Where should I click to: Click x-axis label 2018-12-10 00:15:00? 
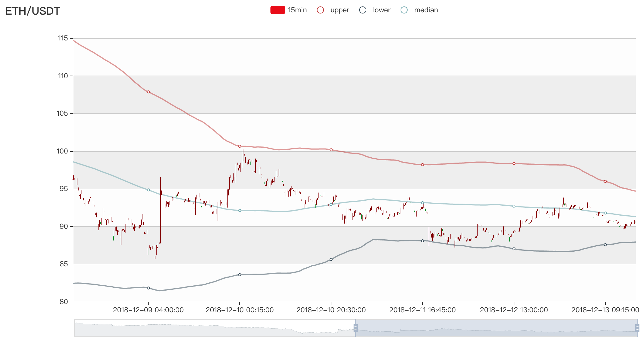pos(240,310)
